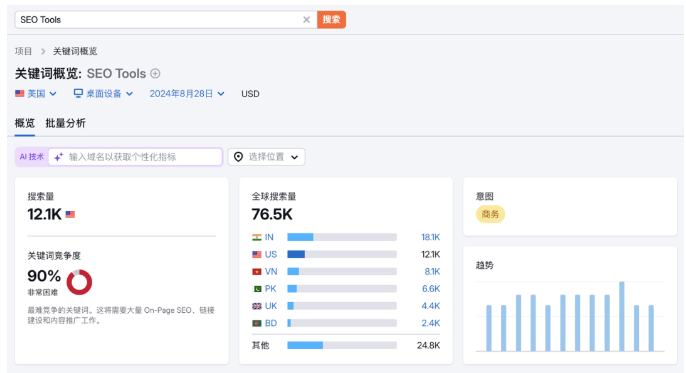The width and height of the screenshot is (686, 373).
Task: Open the 2024年8月28日 date dropdown
Action: [x=187, y=94]
